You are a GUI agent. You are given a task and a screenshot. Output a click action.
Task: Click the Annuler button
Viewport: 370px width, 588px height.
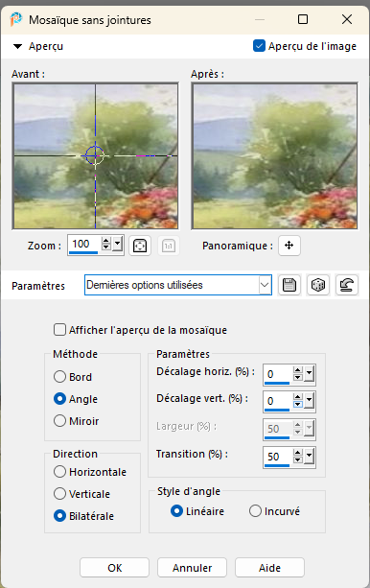[x=192, y=568]
